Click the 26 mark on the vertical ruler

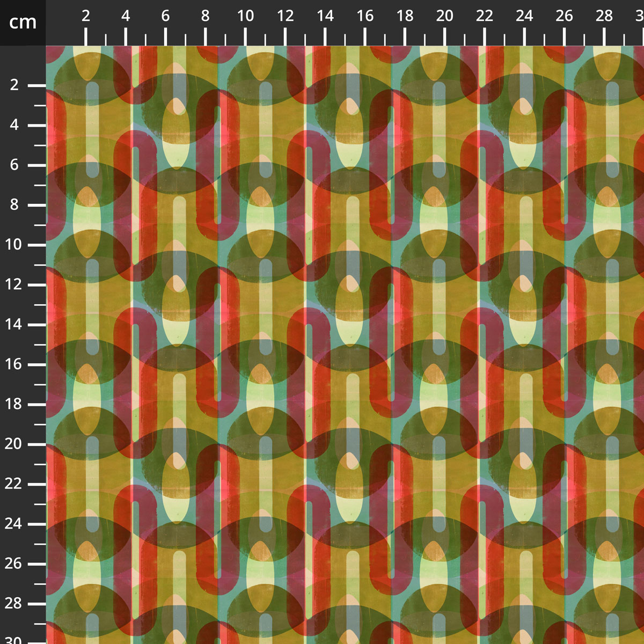tap(14, 563)
